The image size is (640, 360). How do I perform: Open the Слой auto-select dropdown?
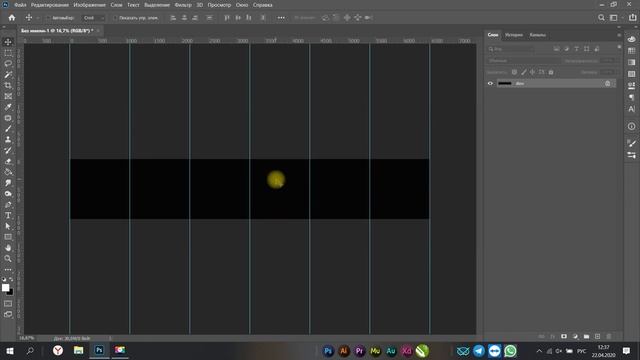(x=93, y=18)
